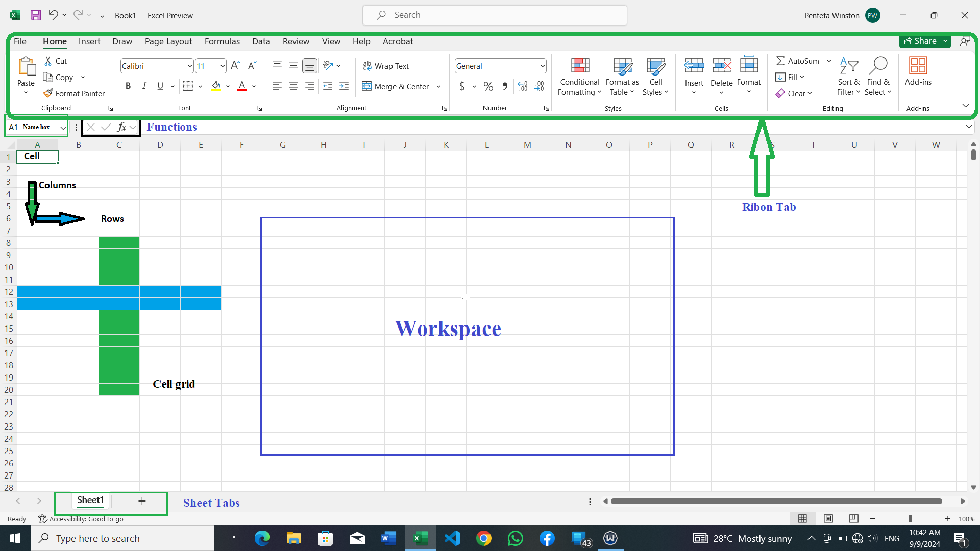
Task: Click the AutoSum sigma icon
Action: coord(780,61)
